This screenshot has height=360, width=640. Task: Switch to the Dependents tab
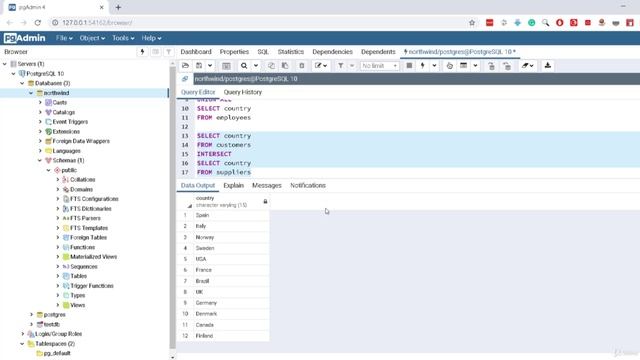(378, 52)
